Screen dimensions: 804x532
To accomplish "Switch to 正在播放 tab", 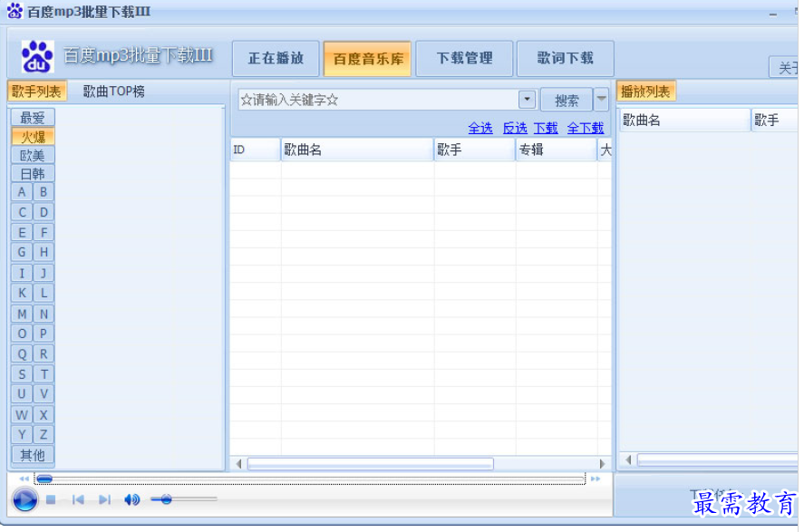I will point(276,58).
